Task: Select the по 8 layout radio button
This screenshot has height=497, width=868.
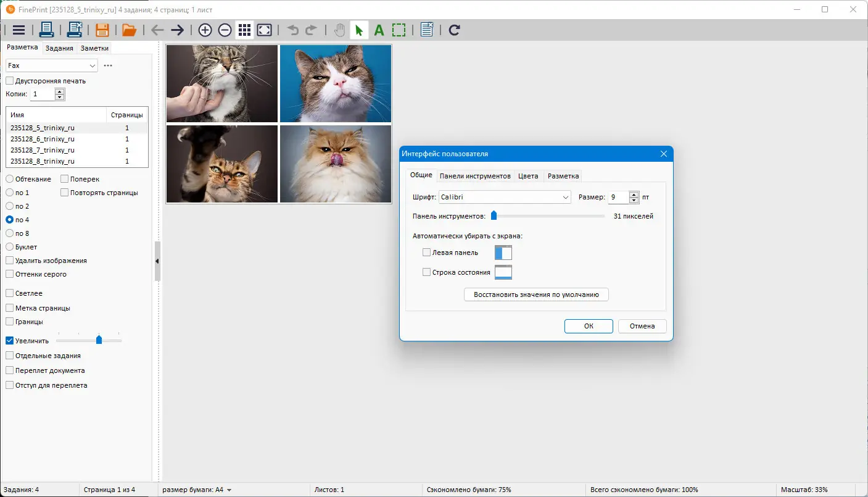Action: pos(10,233)
